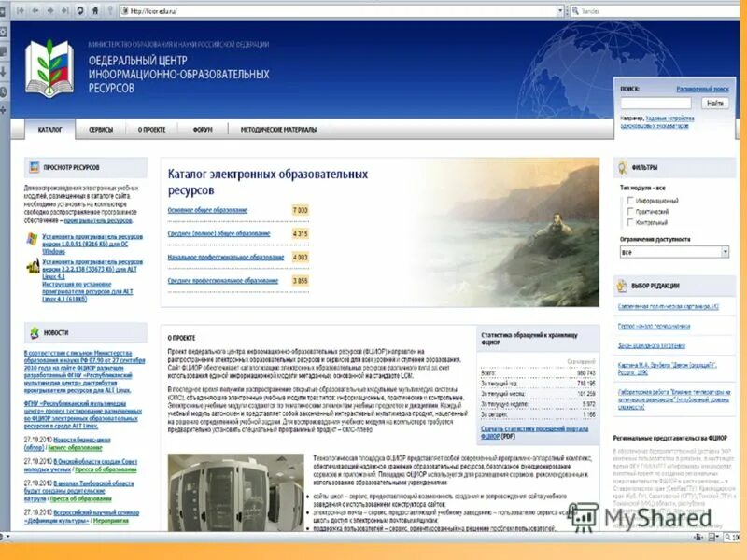
Task: Check the Практический filter option
Action: click(x=629, y=211)
